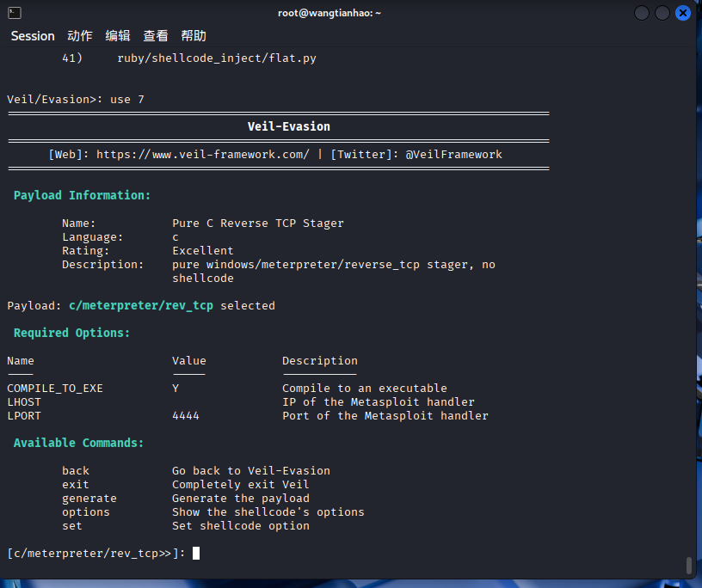The image size is (702, 588).
Task: Click the @VeilFramework Twitter handle
Action: (453, 155)
